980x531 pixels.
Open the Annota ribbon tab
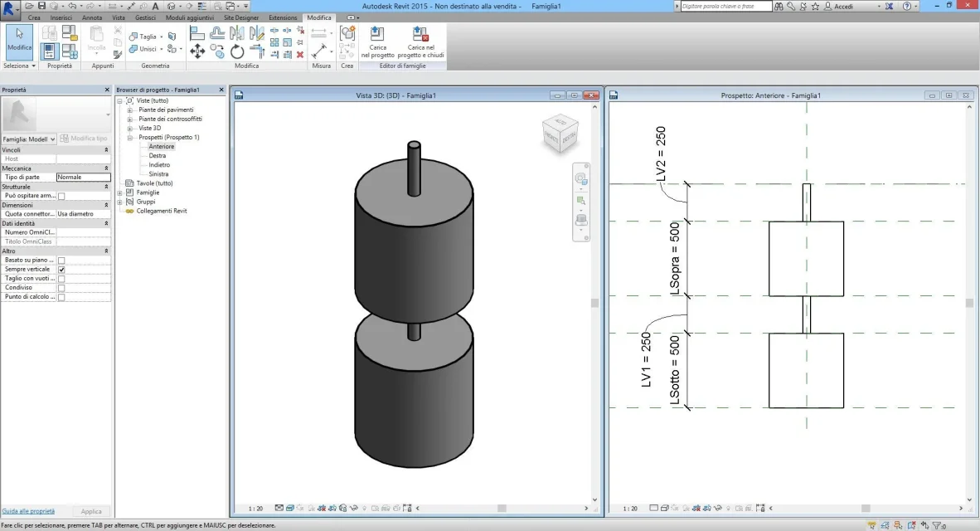[x=92, y=17]
